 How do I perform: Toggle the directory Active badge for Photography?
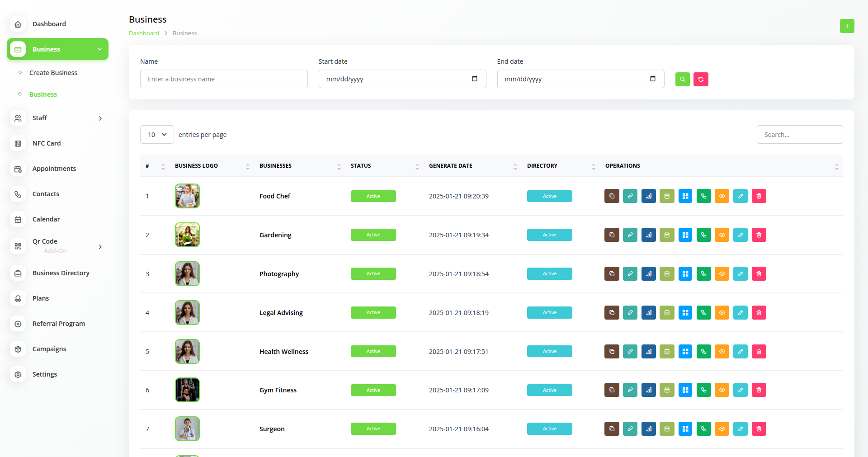[x=550, y=274]
